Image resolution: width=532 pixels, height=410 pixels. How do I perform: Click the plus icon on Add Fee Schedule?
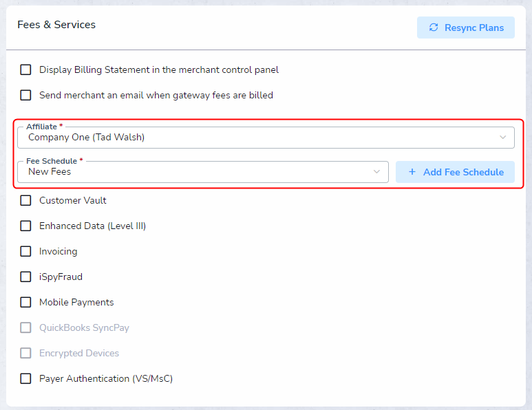click(x=412, y=172)
